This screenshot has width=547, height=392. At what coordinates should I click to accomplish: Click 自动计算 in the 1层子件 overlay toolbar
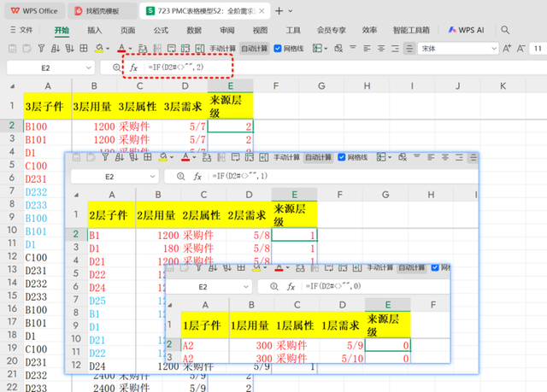click(x=412, y=267)
